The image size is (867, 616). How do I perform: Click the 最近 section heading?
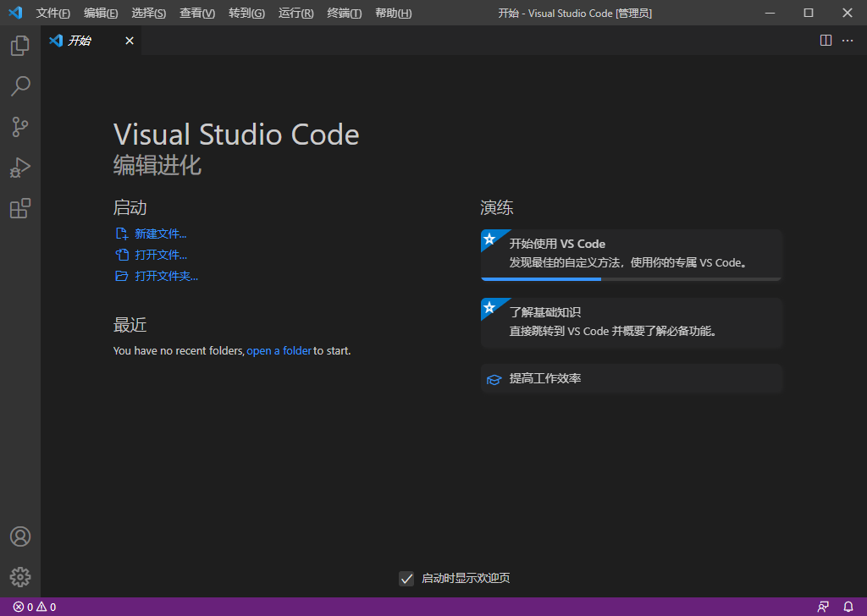[130, 325]
